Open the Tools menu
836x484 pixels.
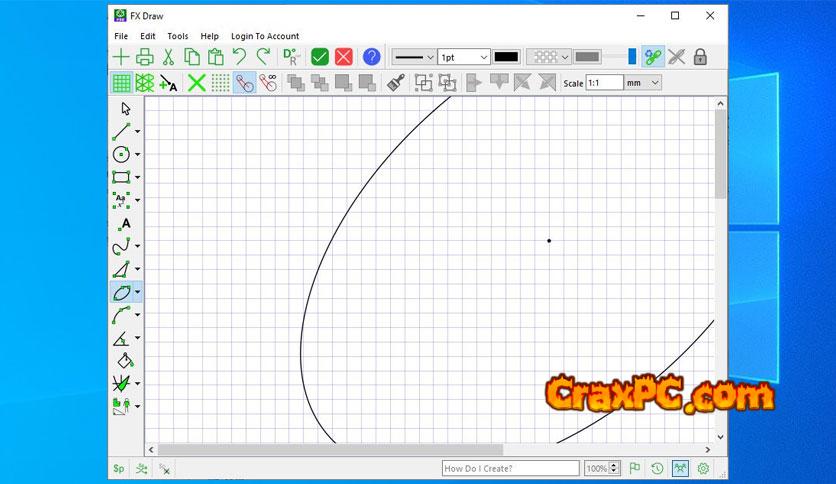click(177, 36)
